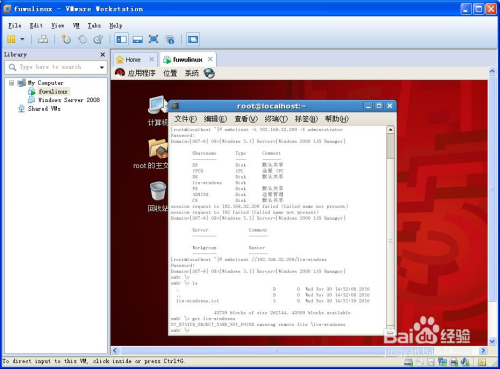Open the terminal 编辑(E) menu
This screenshot has height=369, width=500.
pyautogui.click(x=215, y=119)
